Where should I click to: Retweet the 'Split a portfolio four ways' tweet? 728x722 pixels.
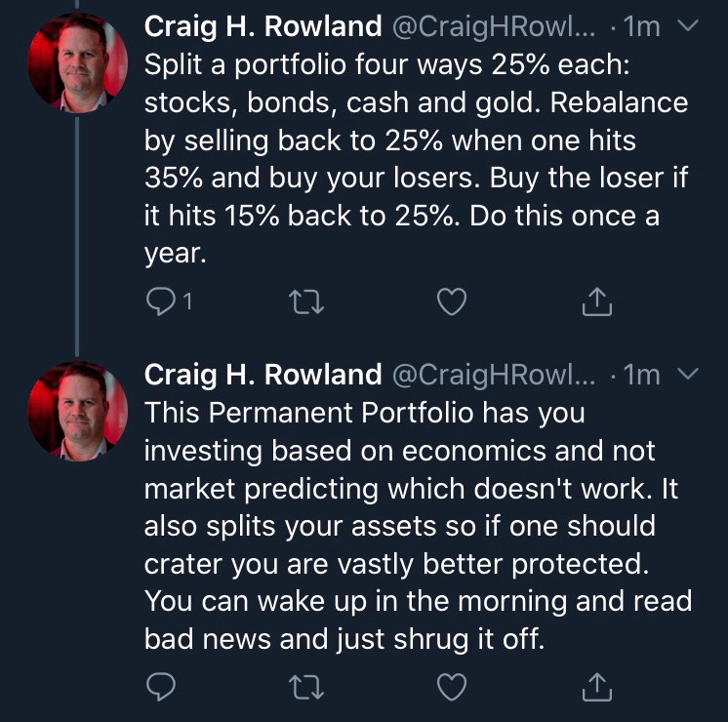pyautogui.click(x=306, y=301)
